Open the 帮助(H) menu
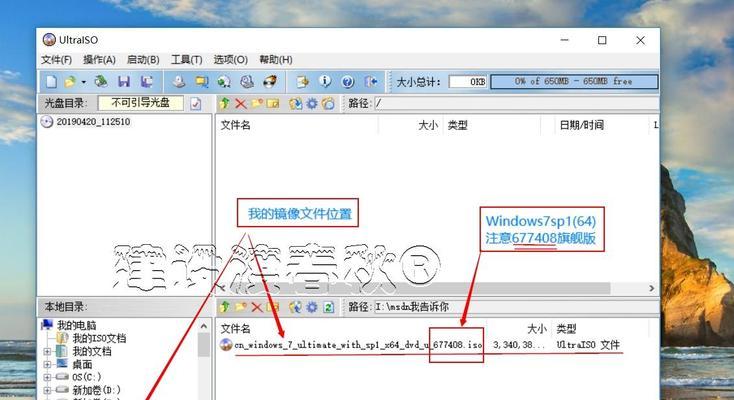The width and height of the screenshot is (734, 400). click(x=276, y=60)
